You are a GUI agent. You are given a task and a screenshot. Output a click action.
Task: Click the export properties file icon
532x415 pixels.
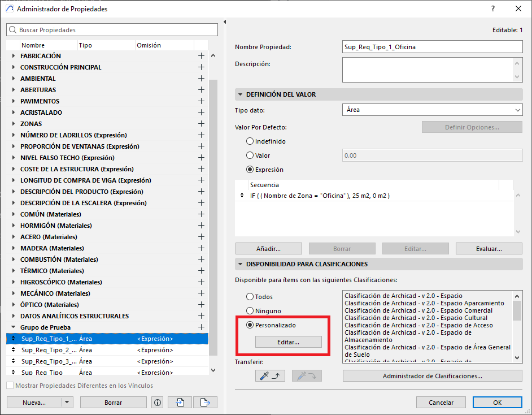[x=205, y=403]
